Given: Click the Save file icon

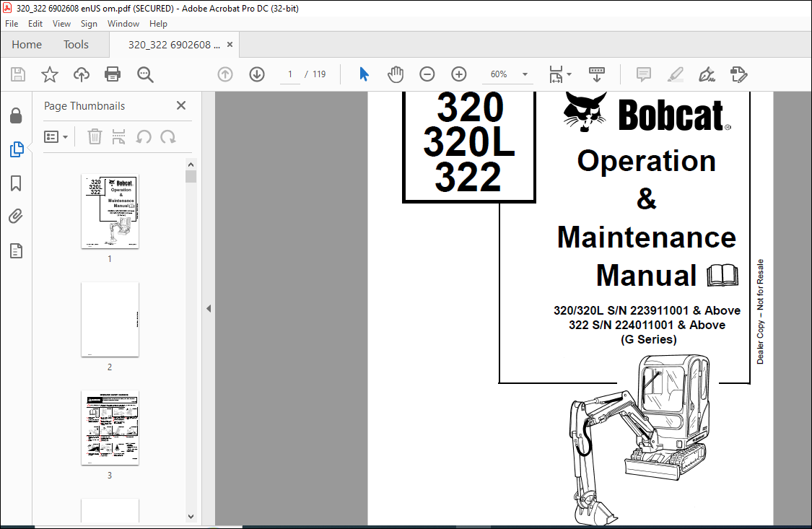Looking at the screenshot, I should (x=18, y=74).
